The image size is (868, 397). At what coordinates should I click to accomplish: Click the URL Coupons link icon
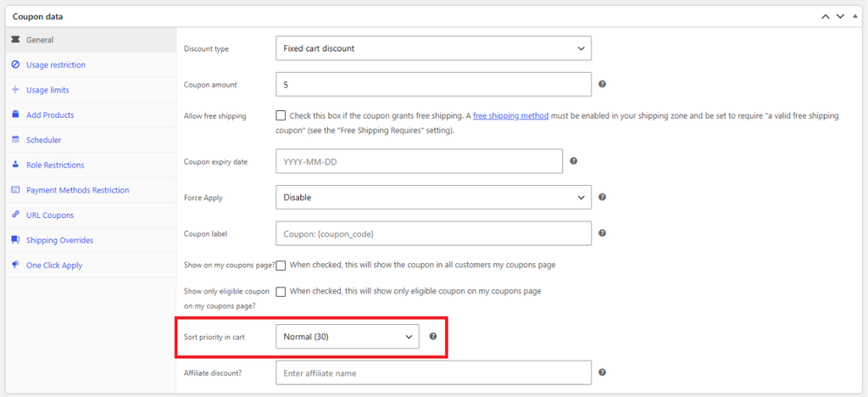click(x=15, y=215)
